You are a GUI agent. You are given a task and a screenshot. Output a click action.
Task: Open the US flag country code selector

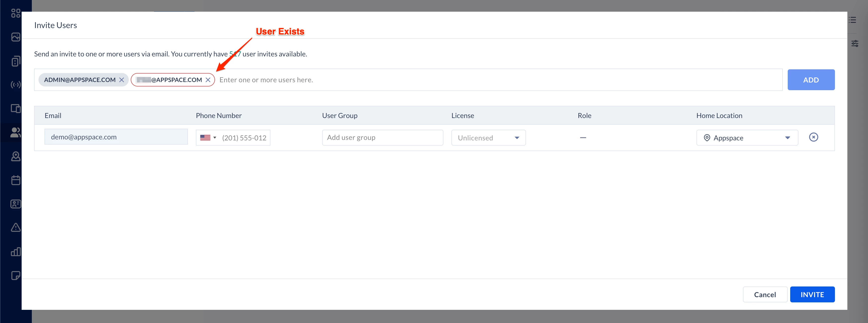[x=208, y=138]
